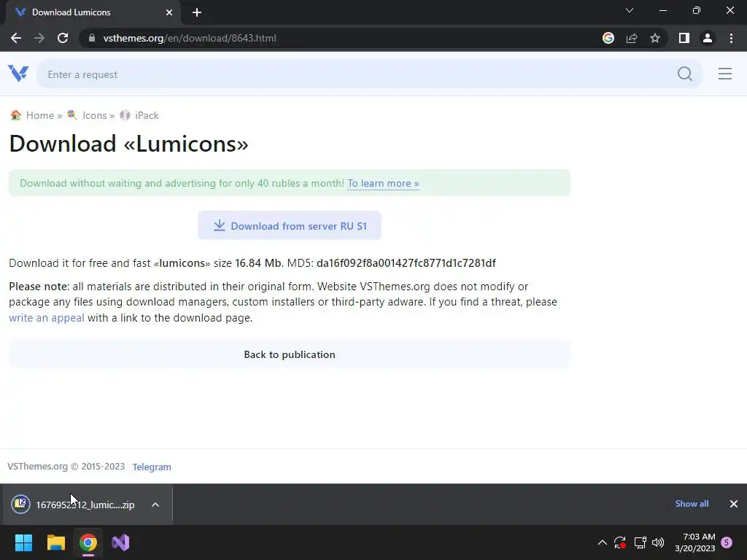Image resolution: width=747 pixels, height=560 pixels.
Task: Click the Back to publication button
Action: [x=289, y=354]
